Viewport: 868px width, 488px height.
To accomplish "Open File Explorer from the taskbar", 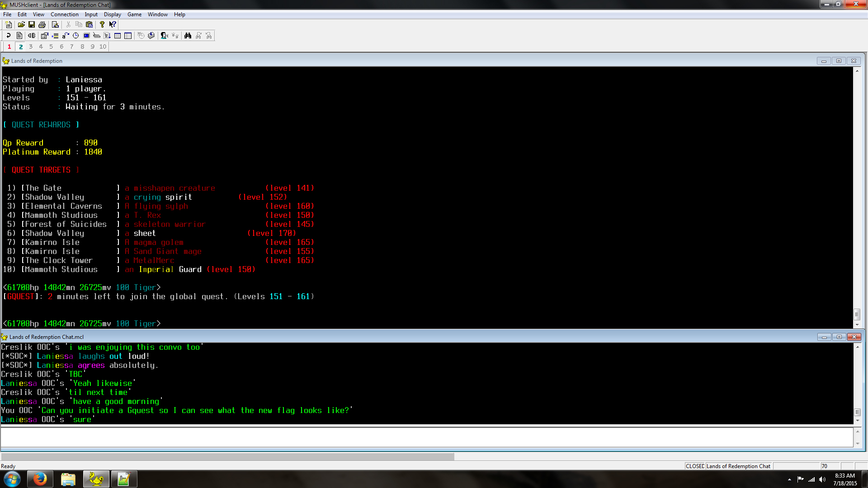I will tap(68, 479).
